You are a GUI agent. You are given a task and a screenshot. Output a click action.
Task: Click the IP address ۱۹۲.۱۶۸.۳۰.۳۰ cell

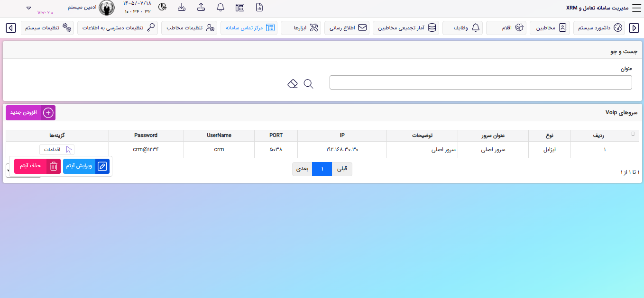pos(342,150)
